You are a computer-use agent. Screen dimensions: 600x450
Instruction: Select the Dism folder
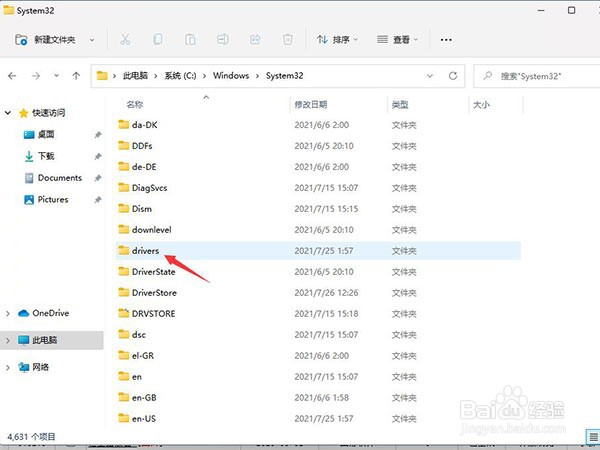tap(318, 209)
